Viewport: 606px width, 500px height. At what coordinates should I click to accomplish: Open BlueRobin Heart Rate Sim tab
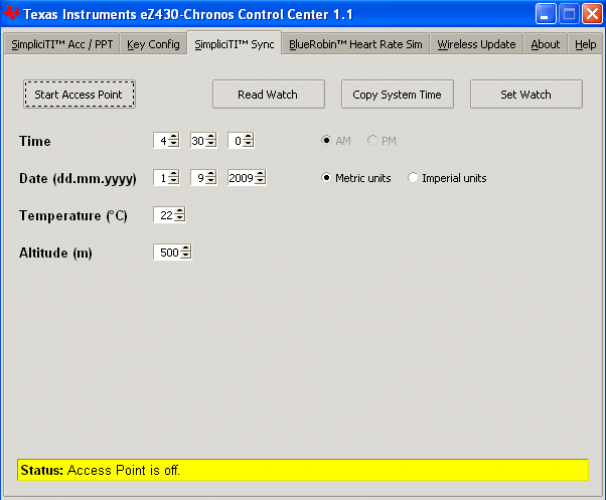pos(356,44)
